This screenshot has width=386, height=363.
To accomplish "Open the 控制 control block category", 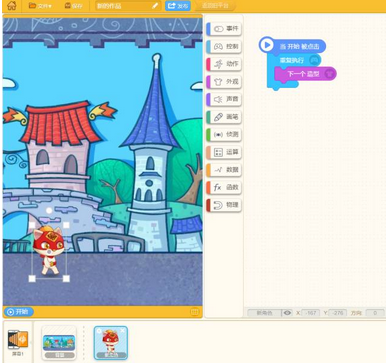I will click(x=224, y=47).
